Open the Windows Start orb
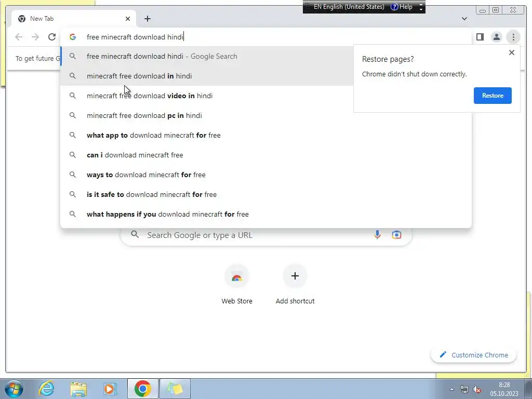The width and height of the screenshot is (532, 399). [x=14, y=389]
